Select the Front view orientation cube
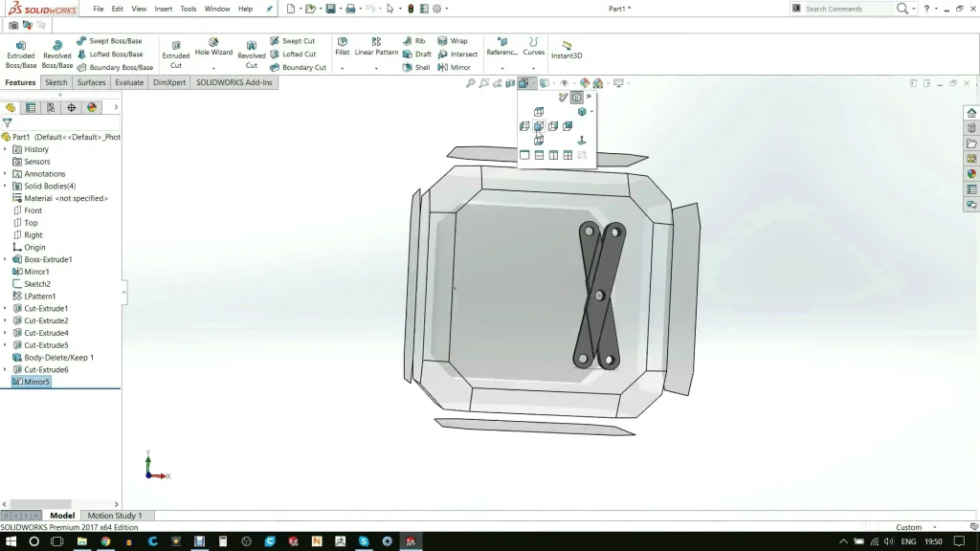This screenshot has height=551, width=980. click(x=539, y=126)
